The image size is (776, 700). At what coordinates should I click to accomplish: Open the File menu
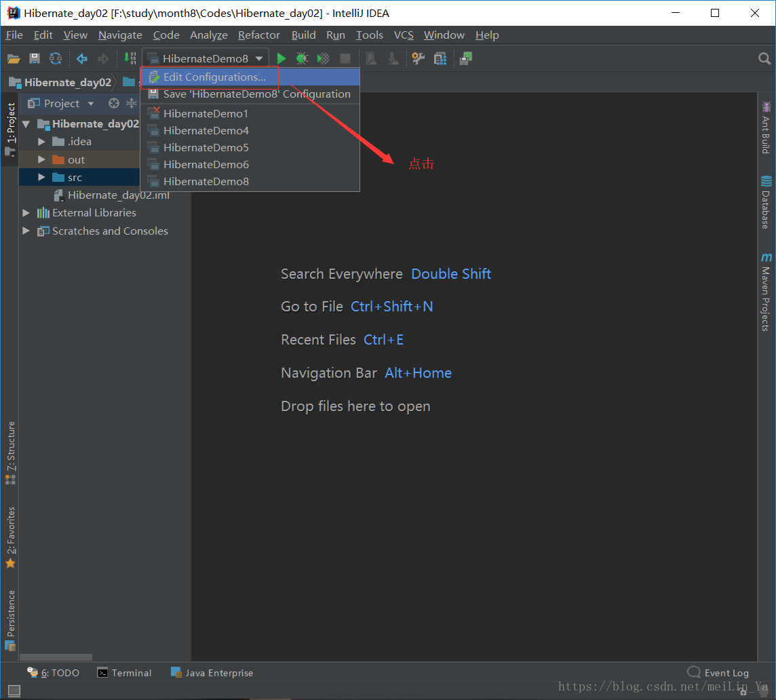click(x=14, y=35)
